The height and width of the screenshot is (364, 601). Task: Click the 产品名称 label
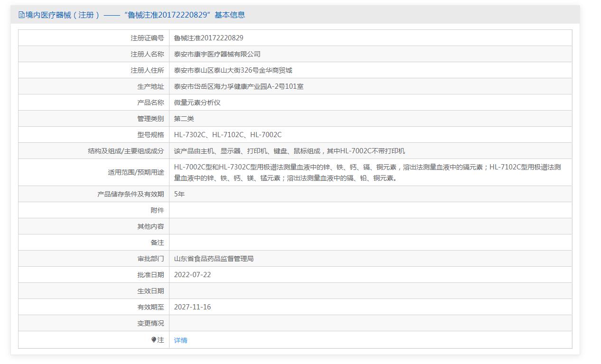(150, 103)
